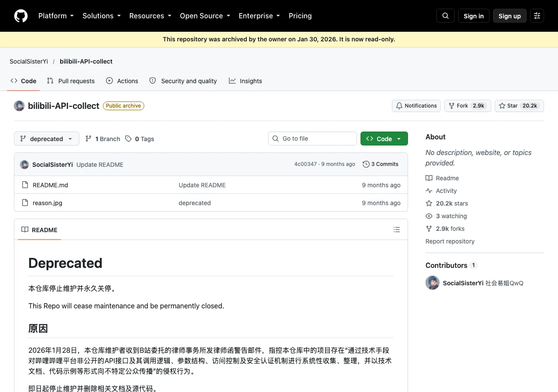Expand the Resources menu
Image resolution: width=558 pixels, height=392 pixels.
150,16
